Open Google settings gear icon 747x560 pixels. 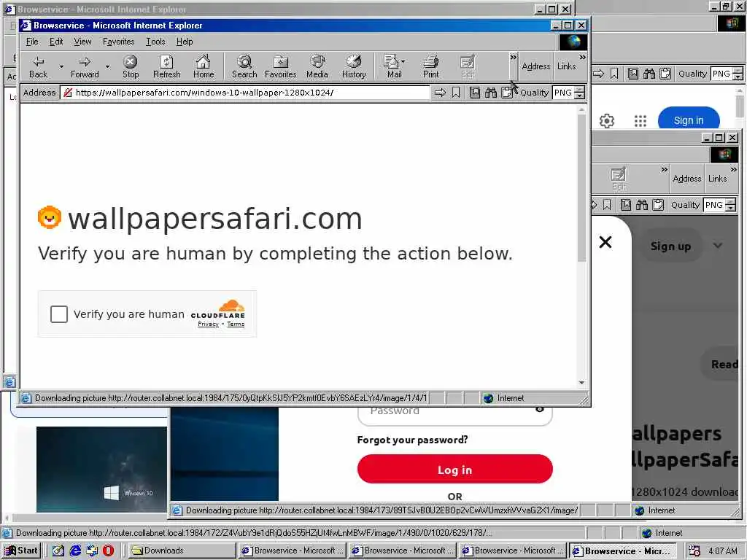pos(607,121)
